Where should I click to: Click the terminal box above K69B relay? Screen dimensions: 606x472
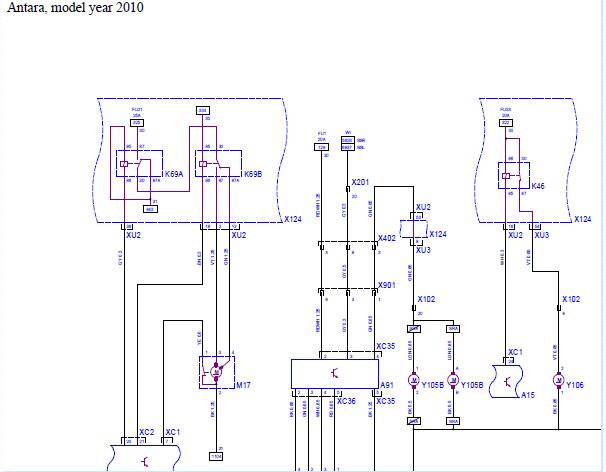click(203, 111)
